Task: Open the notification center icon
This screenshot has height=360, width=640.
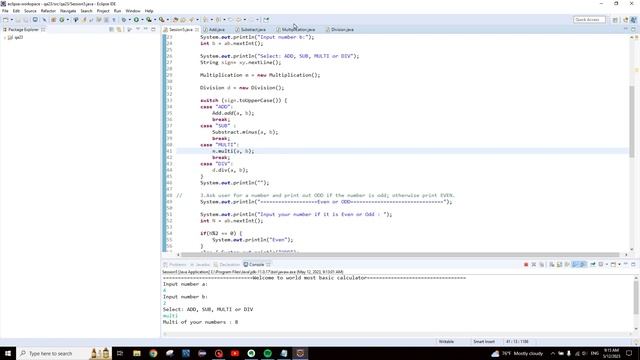Action: pyautogui.click(x=629, y=353)
